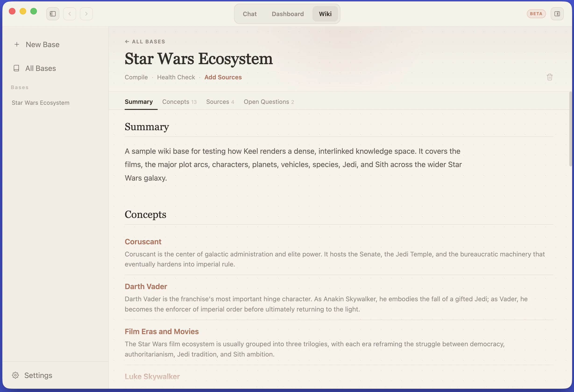Select the Wiki view
Viewport: 574px width, 392px height.
pos(325,14)
